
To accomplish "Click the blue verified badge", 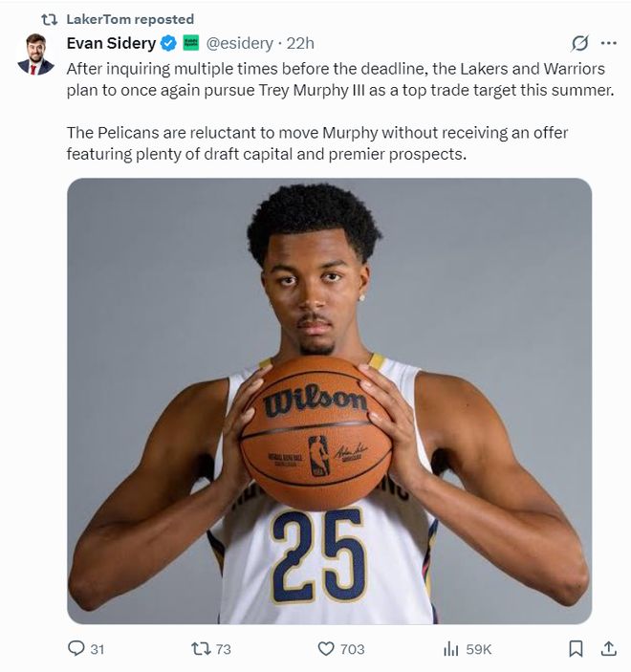I will 168,43.
